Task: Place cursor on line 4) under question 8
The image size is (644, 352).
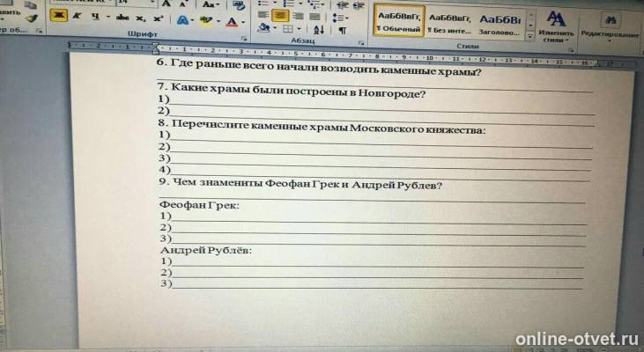Action: click(374, 173)
